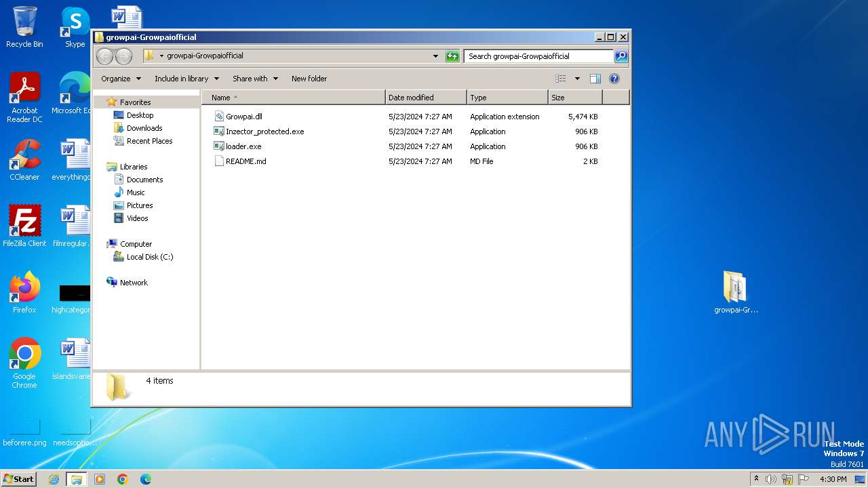Image resolution: width=868 pixels, height=488 pixels.
Task: Click the search magnifier icon
Action: click(620, 56)
